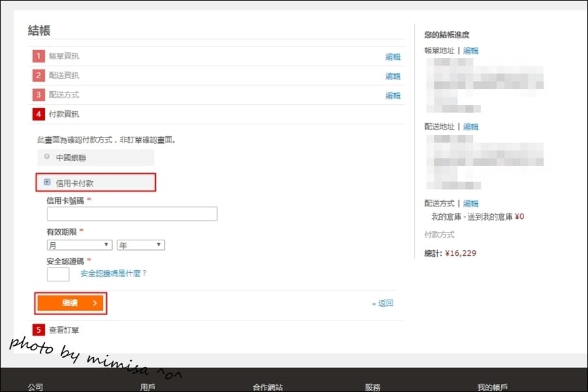Select the 中國銀聯 payment radio button
Screen dimensions: 588x392
pos(46,156)
